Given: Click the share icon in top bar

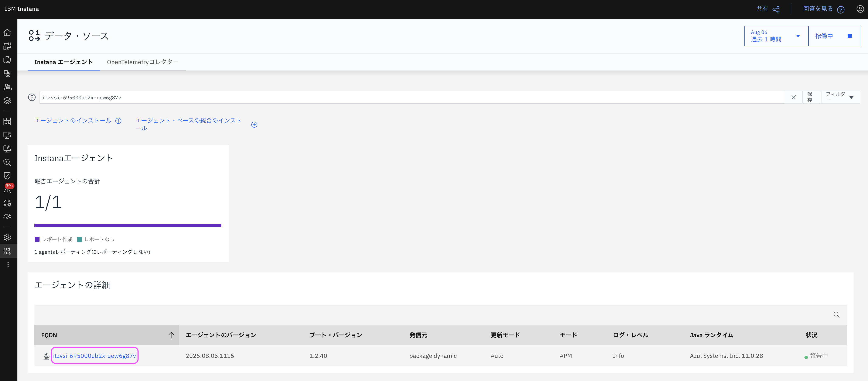Looking at the screenshot, I should click(776, 9).
